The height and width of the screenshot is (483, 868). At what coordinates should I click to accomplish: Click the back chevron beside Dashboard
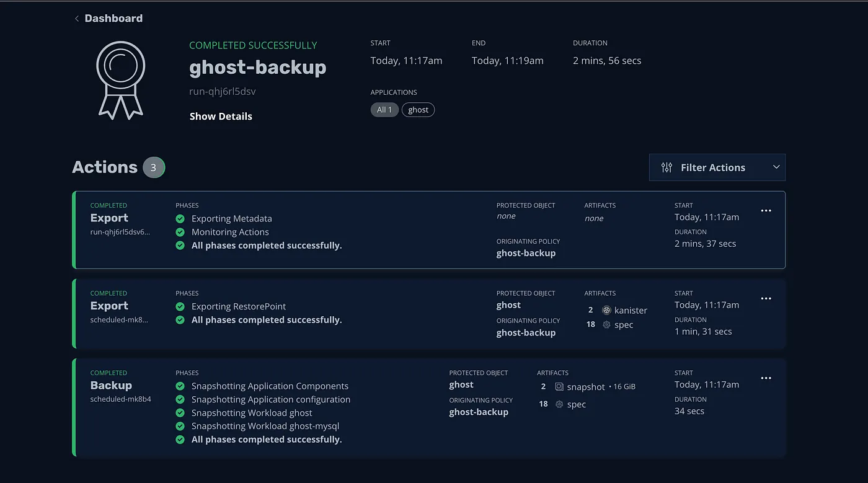(77, 19)
